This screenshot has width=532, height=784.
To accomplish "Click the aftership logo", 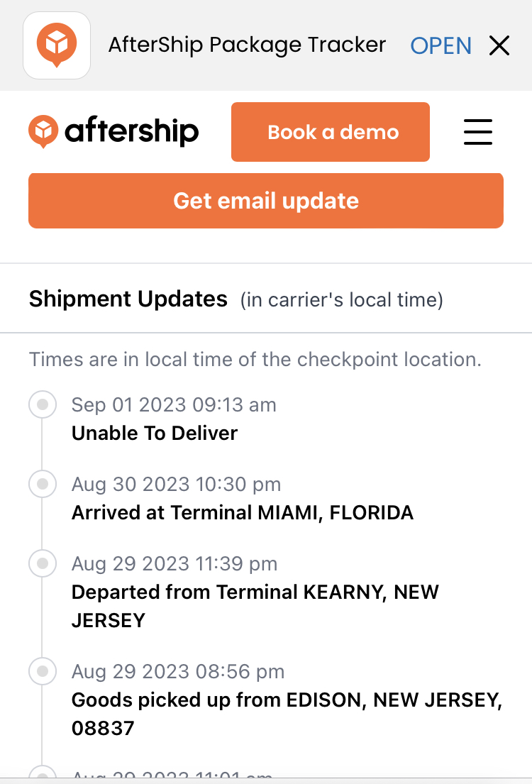I will tap(113, 131).
